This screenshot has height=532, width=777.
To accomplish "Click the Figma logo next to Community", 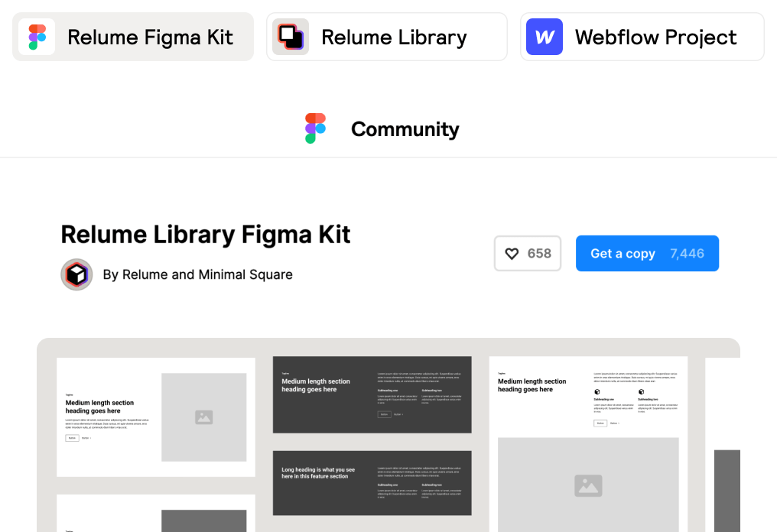I will [315, 128].
